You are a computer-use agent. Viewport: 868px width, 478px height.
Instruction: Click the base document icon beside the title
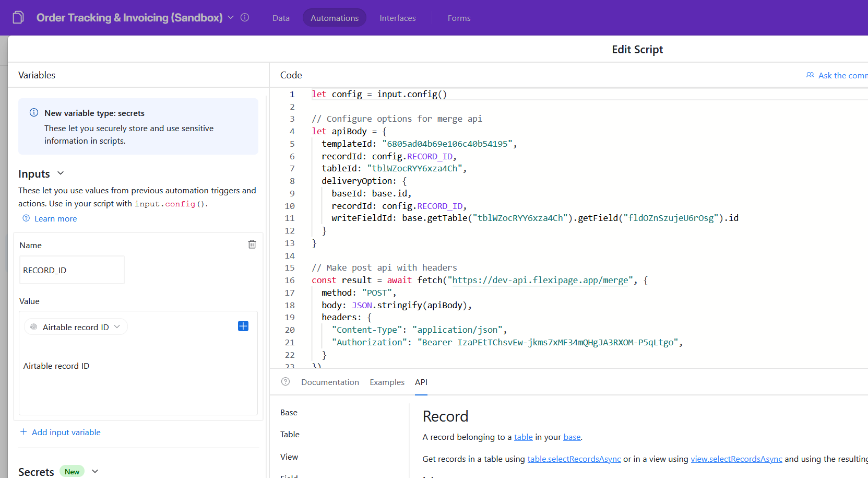point(18,18)
